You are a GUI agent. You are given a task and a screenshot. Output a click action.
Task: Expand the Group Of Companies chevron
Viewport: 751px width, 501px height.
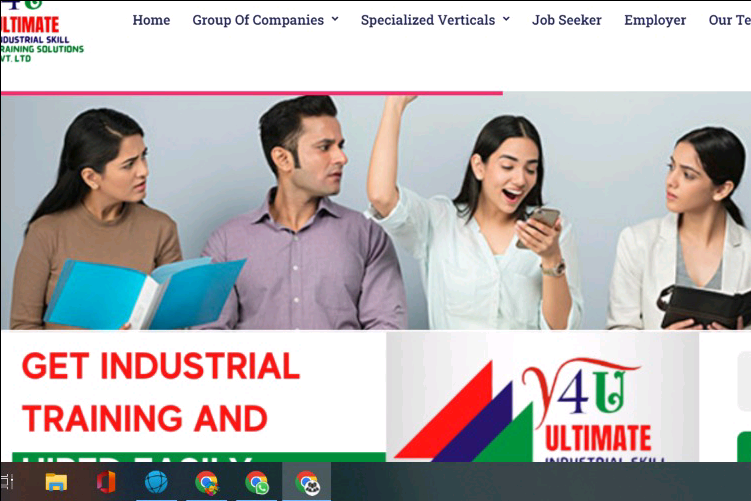pyautogui.click(x=335, y=19)
